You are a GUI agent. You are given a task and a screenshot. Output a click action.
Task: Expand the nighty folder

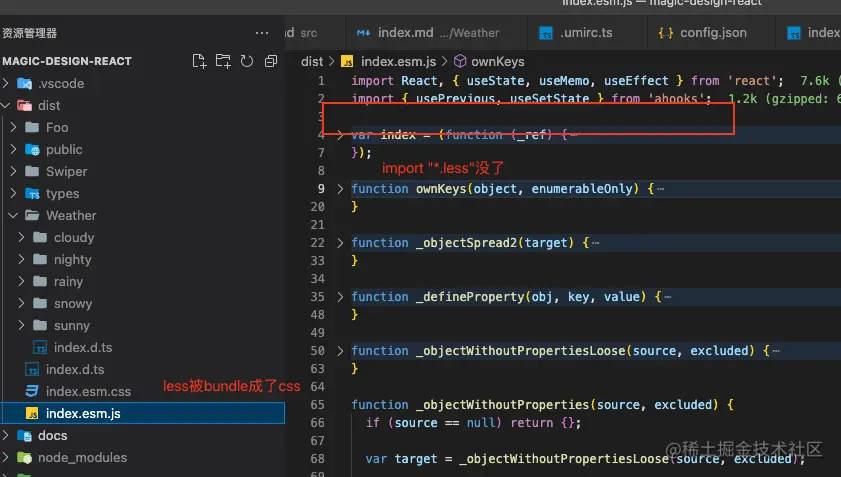pos(21,259)
